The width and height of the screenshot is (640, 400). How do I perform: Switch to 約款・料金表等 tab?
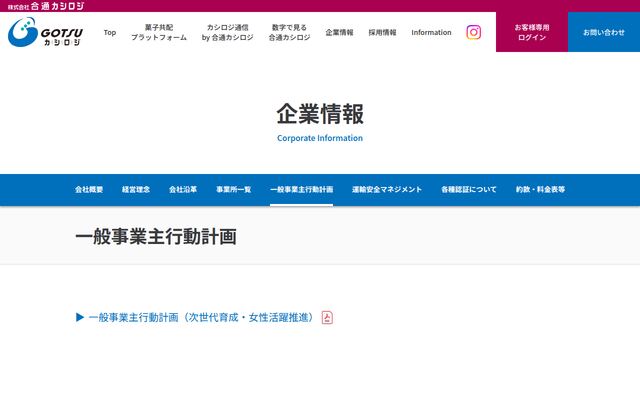click(x=540, y=189)
